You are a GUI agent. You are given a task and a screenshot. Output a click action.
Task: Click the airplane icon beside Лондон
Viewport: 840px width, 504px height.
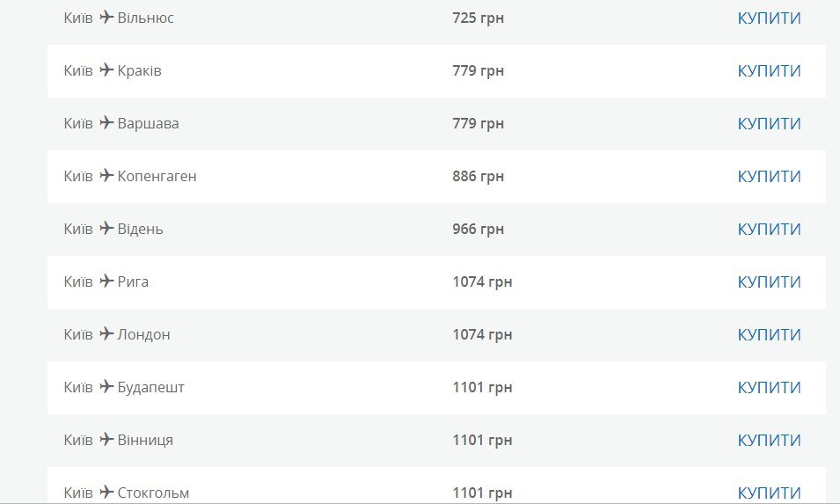coord(106,333)
